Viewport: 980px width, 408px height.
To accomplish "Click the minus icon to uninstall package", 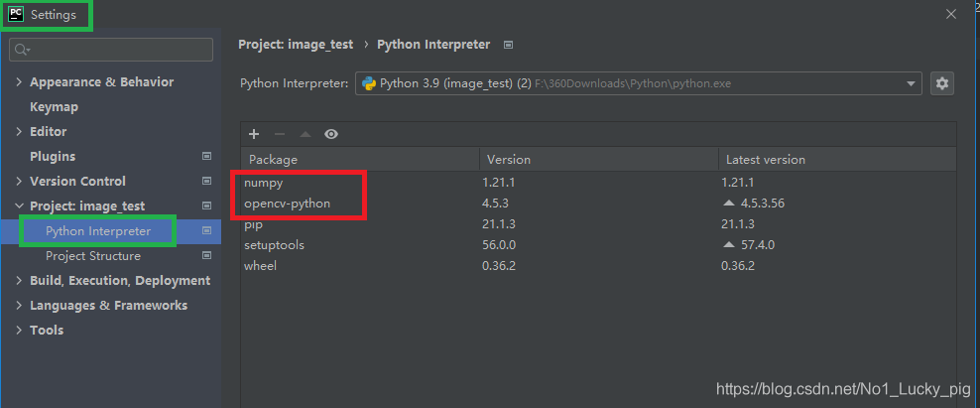I will (280, 134).
